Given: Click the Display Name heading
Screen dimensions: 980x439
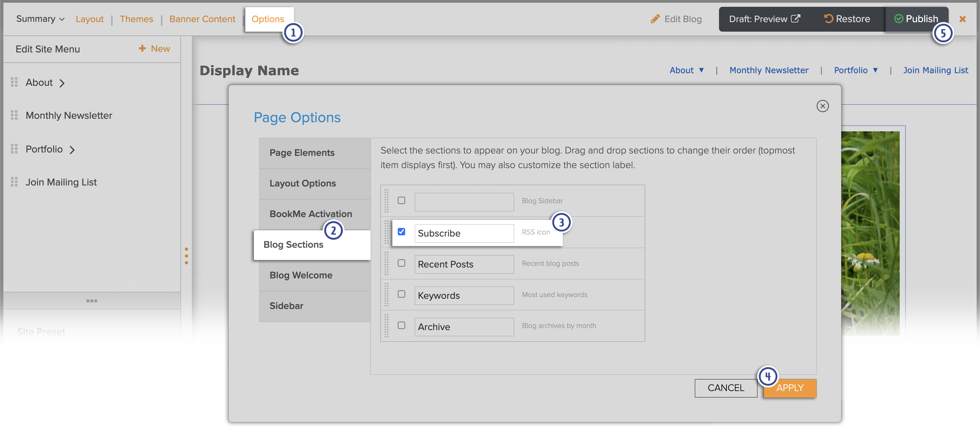Looking at the screenshot, I should 249,71.
